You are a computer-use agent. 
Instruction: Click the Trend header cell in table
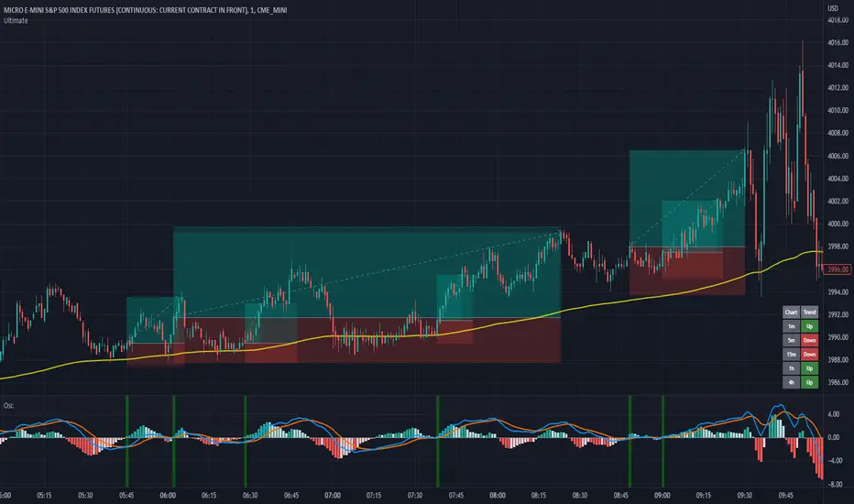click(x=809, y=312)
